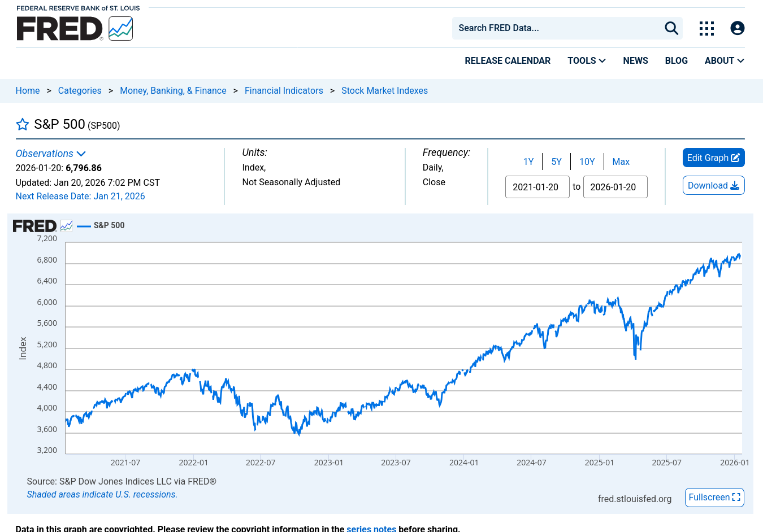The image size is (763, 532).
Task: Expand the TOOLS menu
Action: pos(586,60)
